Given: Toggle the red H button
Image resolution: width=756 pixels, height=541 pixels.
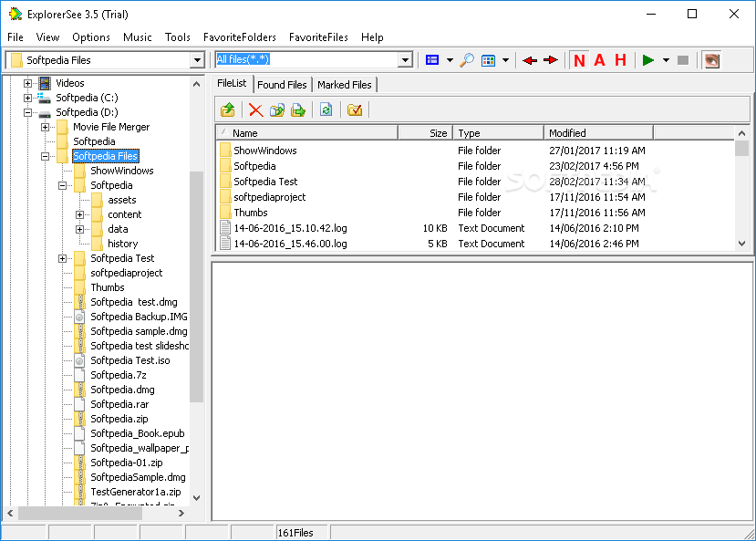Looking at the screenshot, I should [x=620, y=60].
